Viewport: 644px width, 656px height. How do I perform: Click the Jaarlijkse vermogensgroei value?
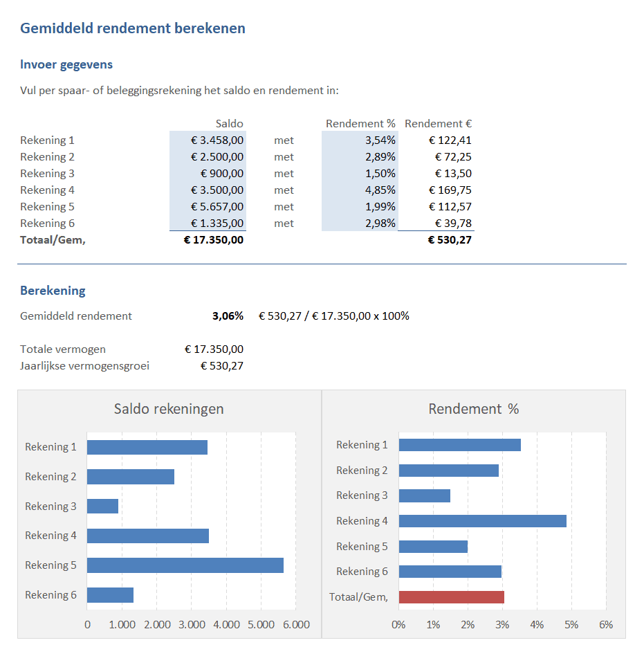(x=221, y=366)
